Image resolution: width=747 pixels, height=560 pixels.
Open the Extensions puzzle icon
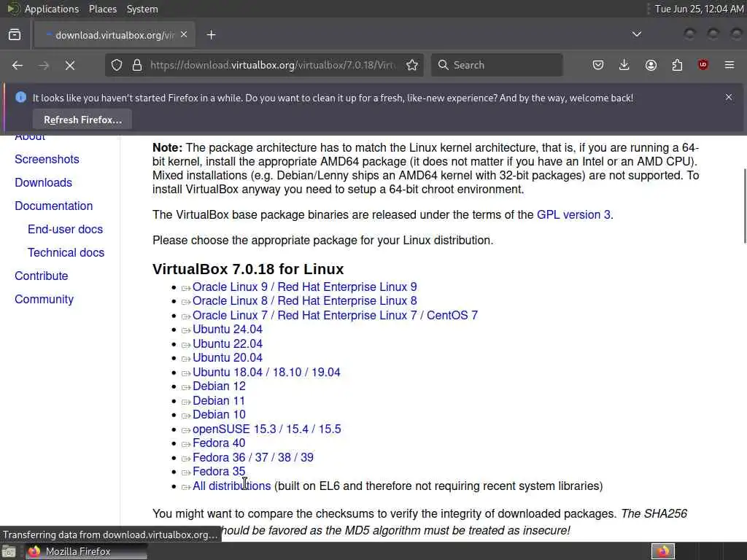pyautogui.click(x=677, y=65)
